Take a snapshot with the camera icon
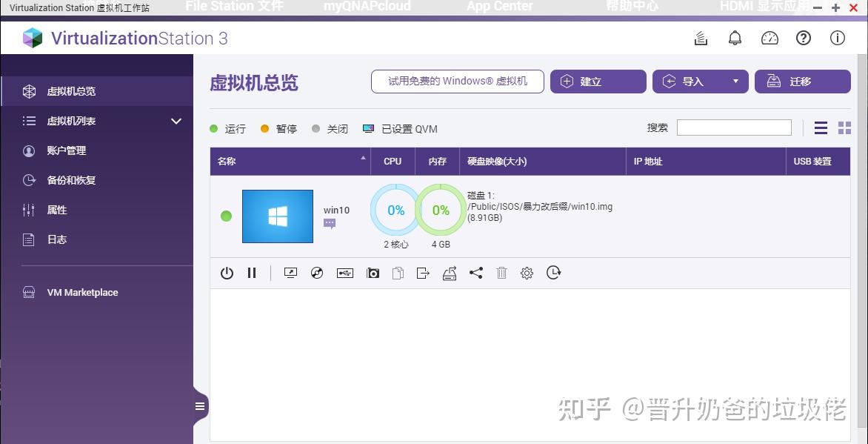 373,273
